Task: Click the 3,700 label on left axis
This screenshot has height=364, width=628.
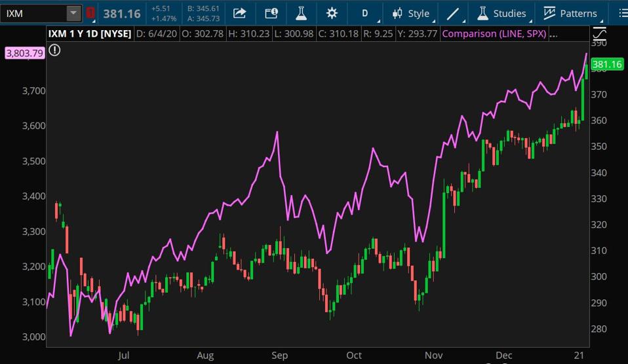Action: click(x=33, y=91)
